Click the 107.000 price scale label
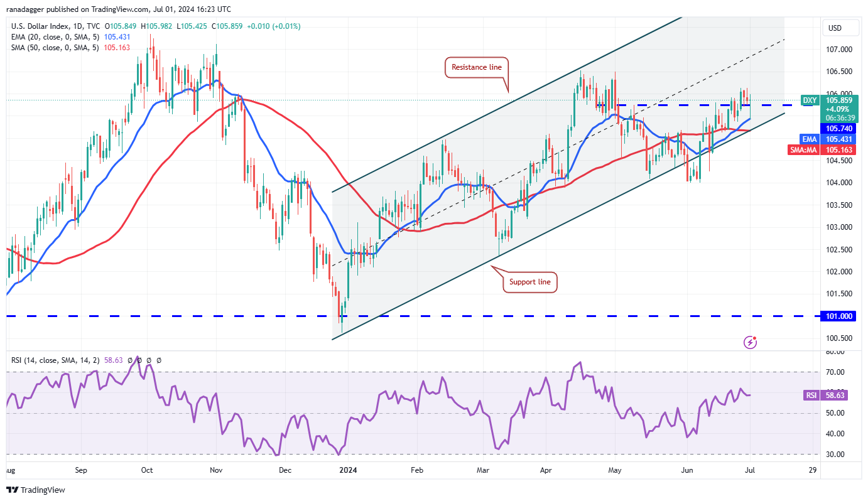The width and height of the screenshot is (868, 501). [x=838, y=50]
